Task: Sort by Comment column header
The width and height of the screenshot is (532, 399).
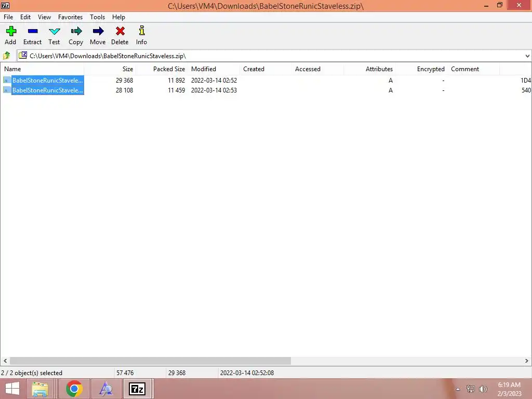Action: tap(473, 69)
